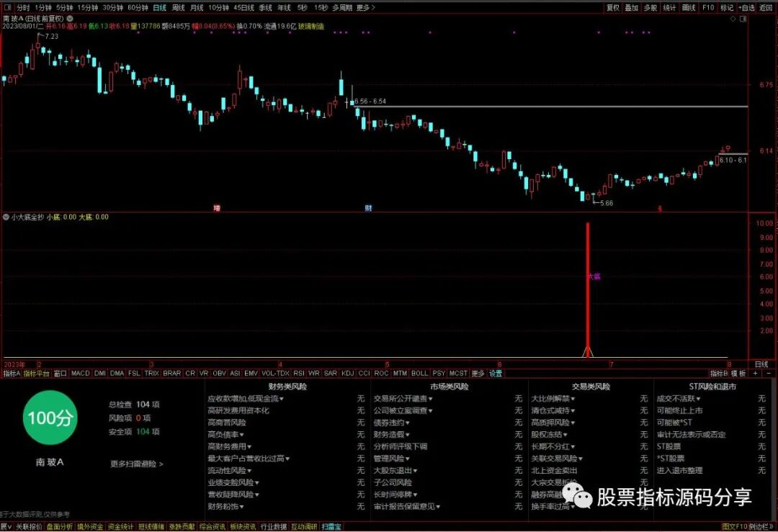Open the 扫雷宝 bottom tab
778x532 pixels.
(331, 526)
